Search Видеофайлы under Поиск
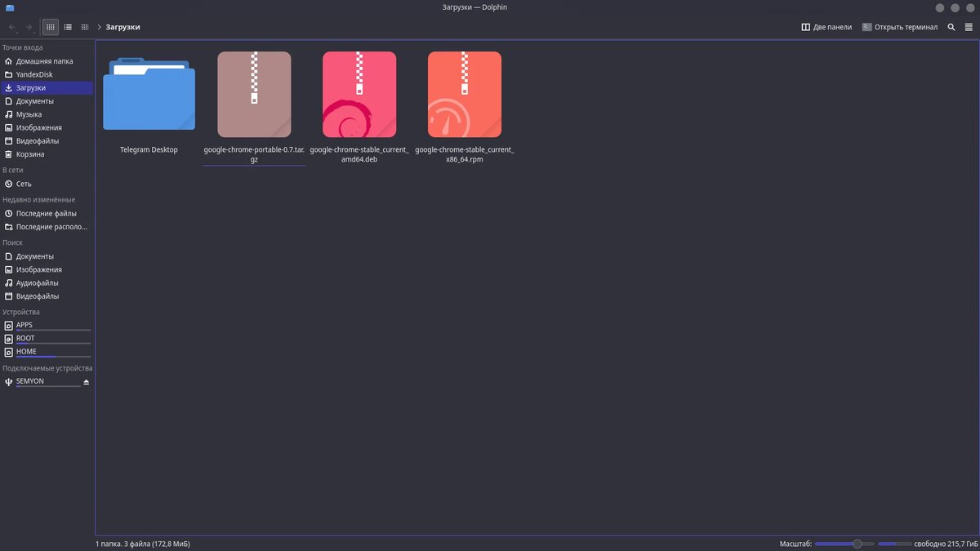 (x=47, y=296)
